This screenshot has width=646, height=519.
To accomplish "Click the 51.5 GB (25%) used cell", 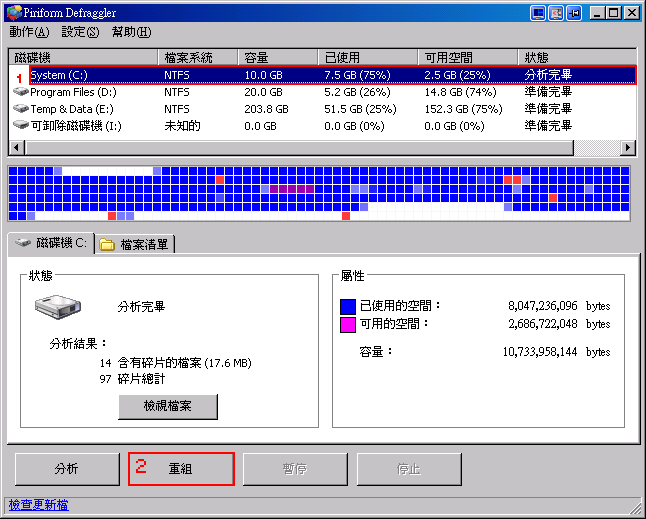I will [360, 109].
